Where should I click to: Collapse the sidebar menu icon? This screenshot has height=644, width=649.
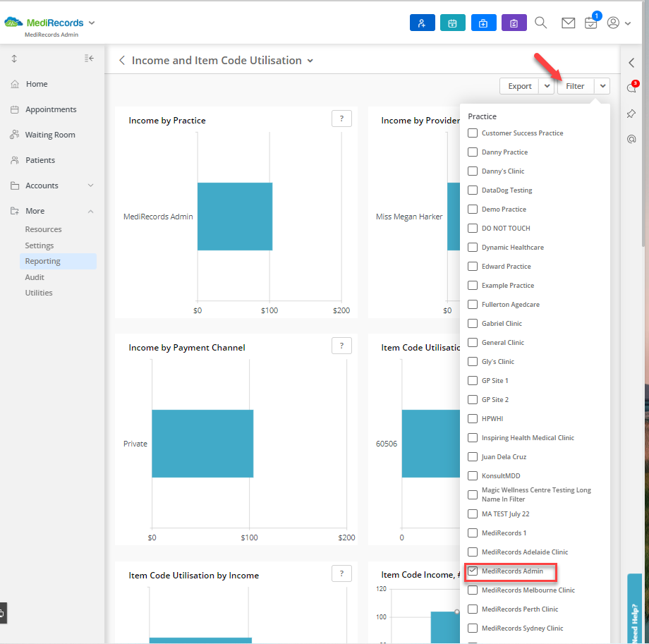click(x=89, y=59)
